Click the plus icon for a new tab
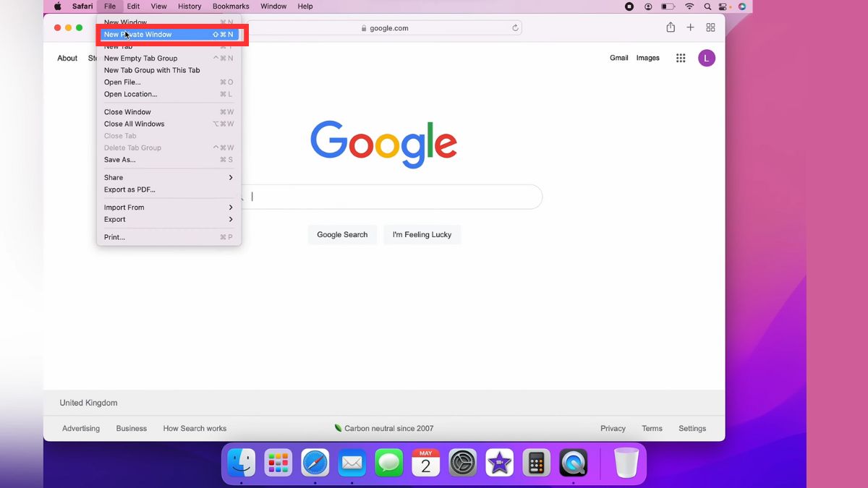 click(690, 27)
